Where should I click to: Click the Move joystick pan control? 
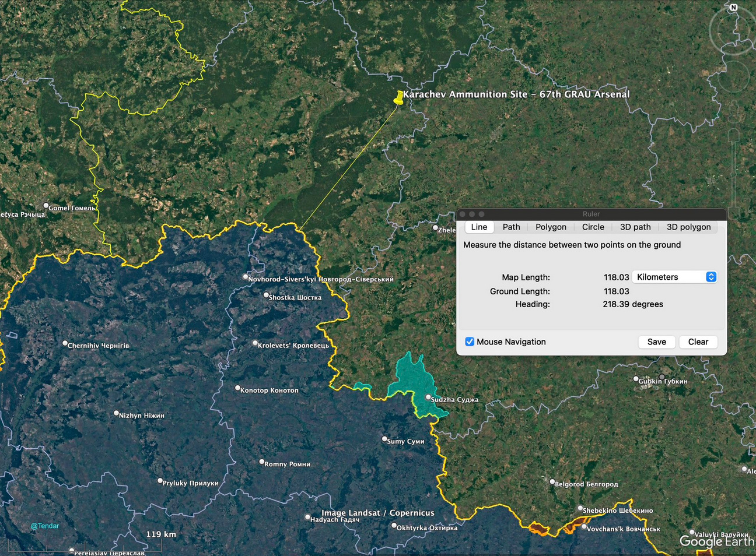[733, 76]
